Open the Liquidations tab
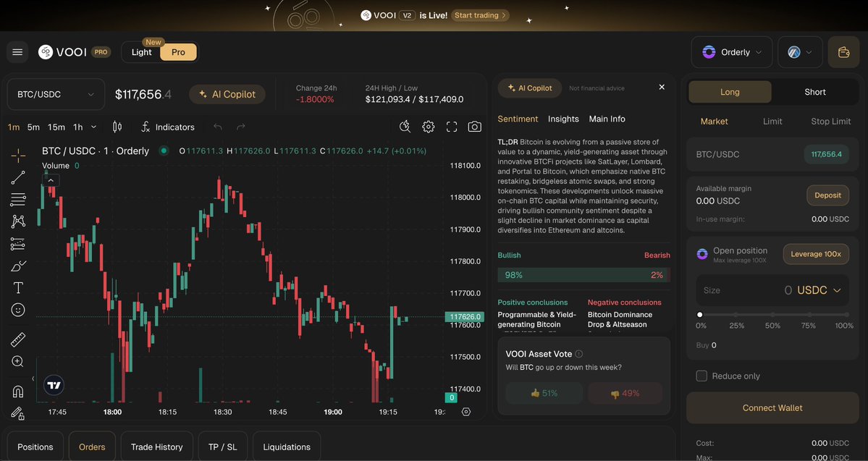The image size is (868, 461). (x=287, y=447)
